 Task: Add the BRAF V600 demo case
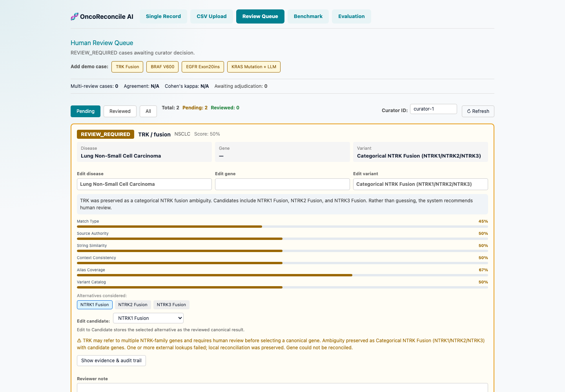coord(162,67)
